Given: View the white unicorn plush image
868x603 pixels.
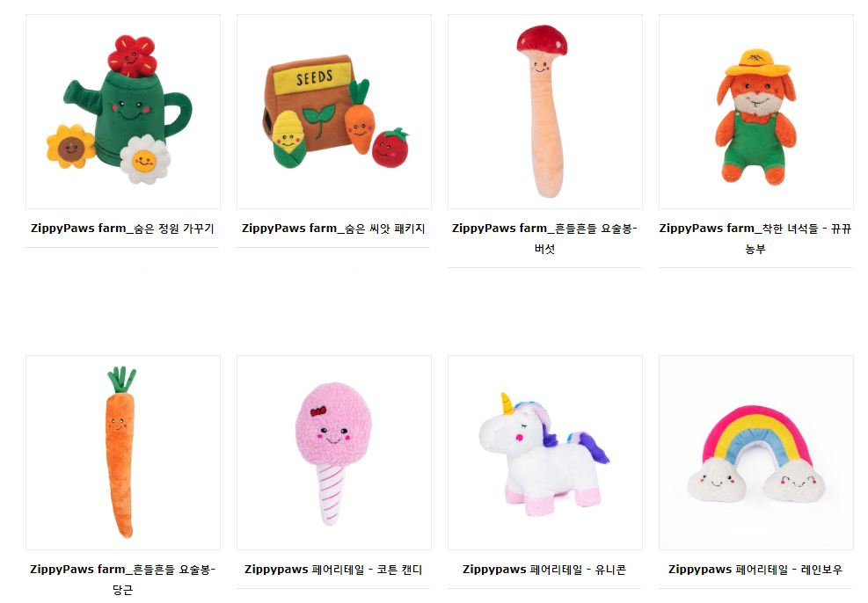Looking at the screenshot, I should 544,453.
